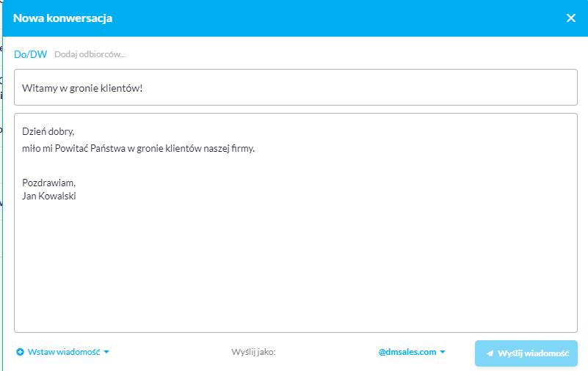Place cursor on the Dzień dobry line
The width and height of the screenshot is (588, 371).
48,131
